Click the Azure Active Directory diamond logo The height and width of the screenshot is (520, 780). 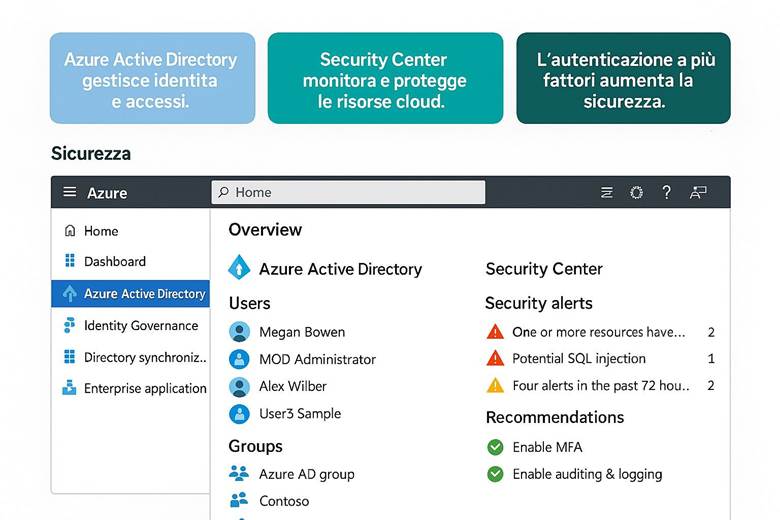click(x=239, y=268)
